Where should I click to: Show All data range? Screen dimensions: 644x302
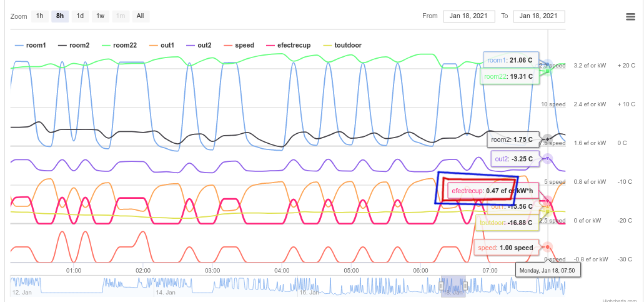coord(140,16)
